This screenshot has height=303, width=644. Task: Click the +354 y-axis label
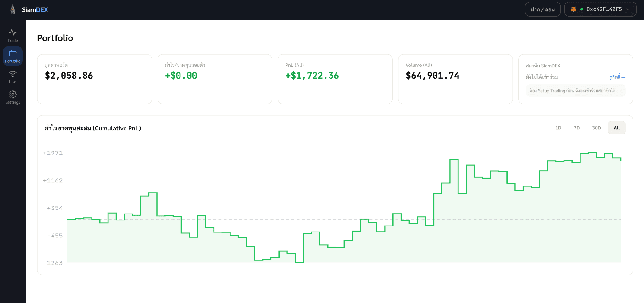tap(55, 208)
